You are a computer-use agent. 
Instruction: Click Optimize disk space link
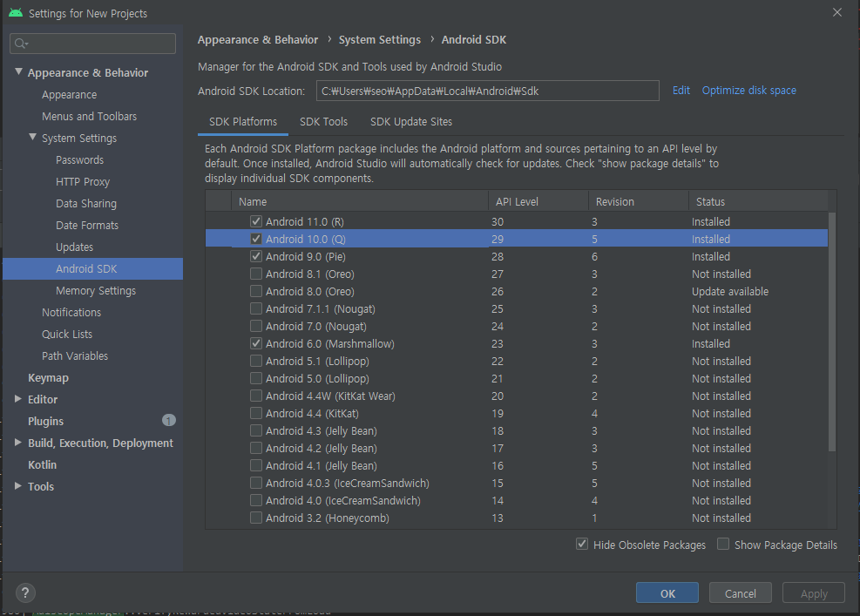749,91
